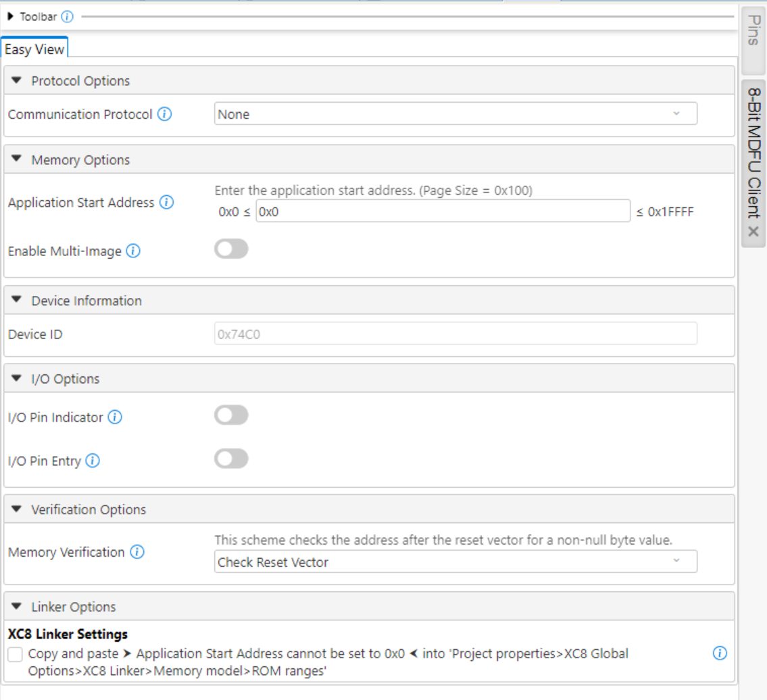Viewport: 767px width, 700px height.
Task: Click the Application Start Address field
Action: 443,211
